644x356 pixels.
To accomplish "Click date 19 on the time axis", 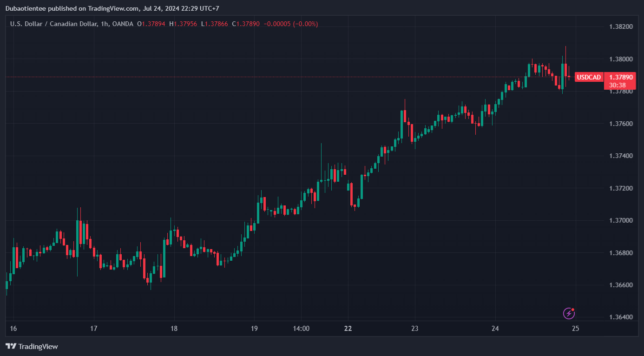I will [254, 329].
